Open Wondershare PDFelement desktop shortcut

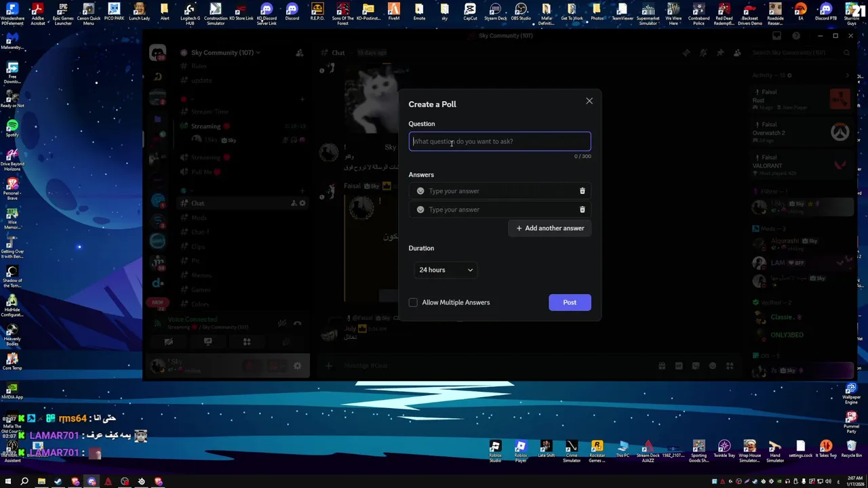(x=12, y=14)
